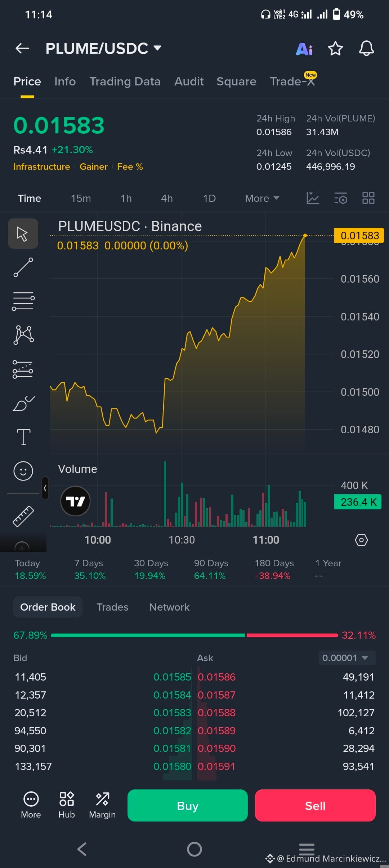This screenshot has width=389, height=868.
Task: Switch to the Network tab
Action: point(169,607)
